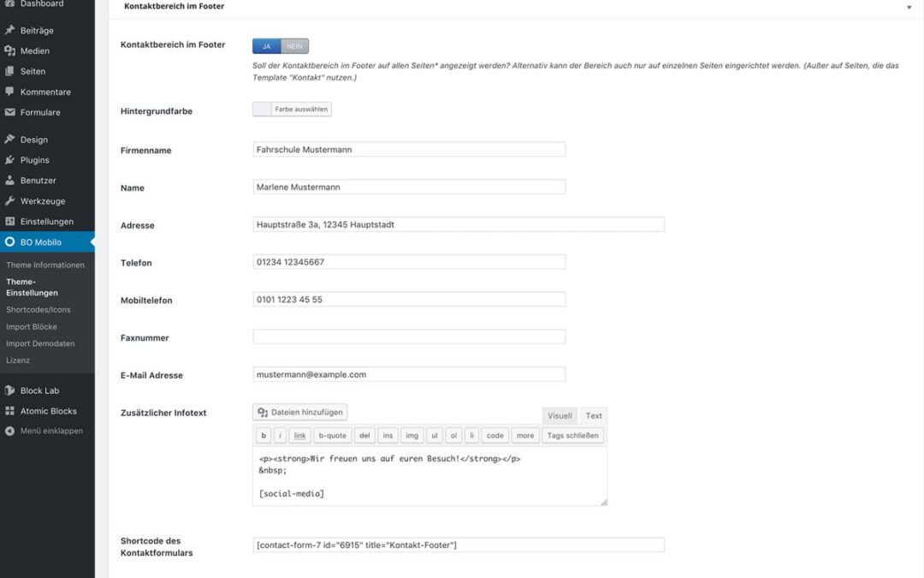Viewport: 924px width, 578px height.
Task: Open the Farbe auswählen color picker
Action: point(292,110)
